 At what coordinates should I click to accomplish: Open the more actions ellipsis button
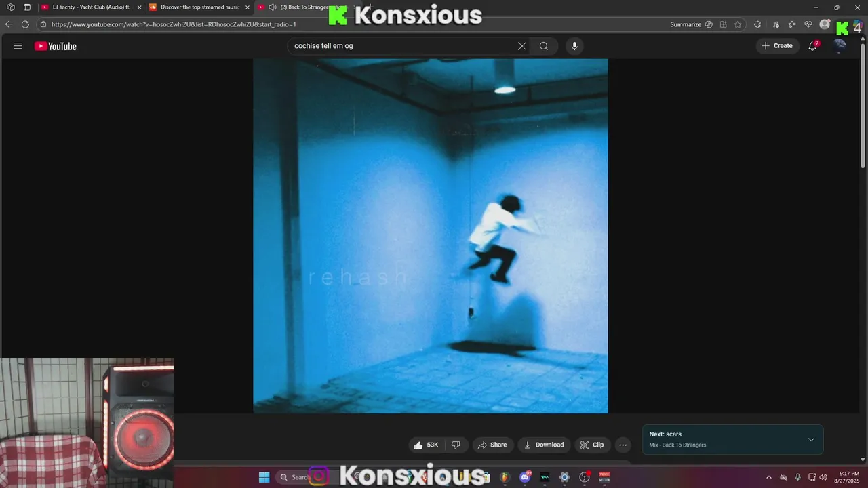[x=623, y=445]
